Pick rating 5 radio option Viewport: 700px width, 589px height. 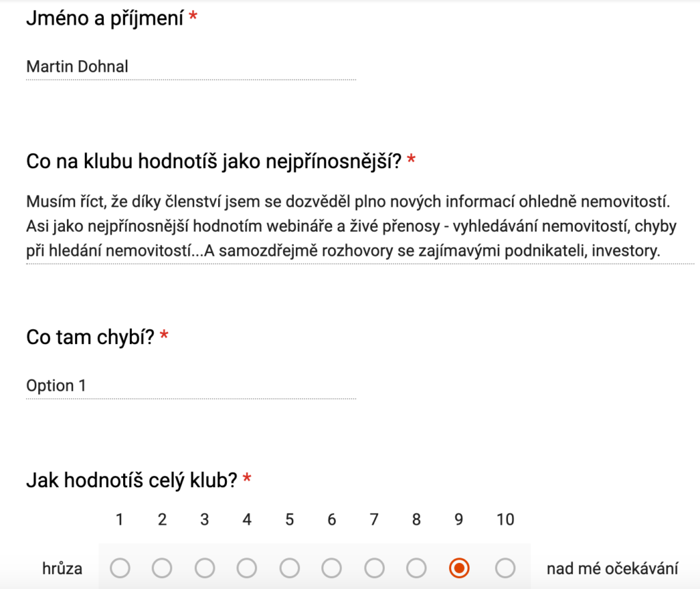pyautogui.click(x=289, y=568)
